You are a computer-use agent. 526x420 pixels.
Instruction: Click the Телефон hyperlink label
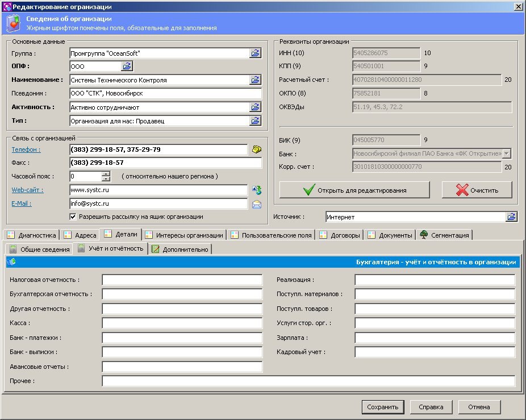pyautogui.click(x=26, y=149)
